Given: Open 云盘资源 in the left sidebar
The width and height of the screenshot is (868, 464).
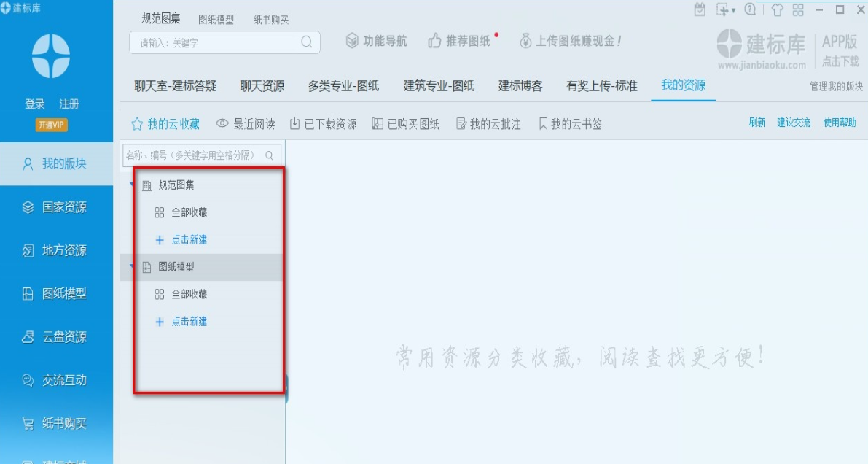Looking at the screenshot, I should pyautogui.click(x=56, y=336).
